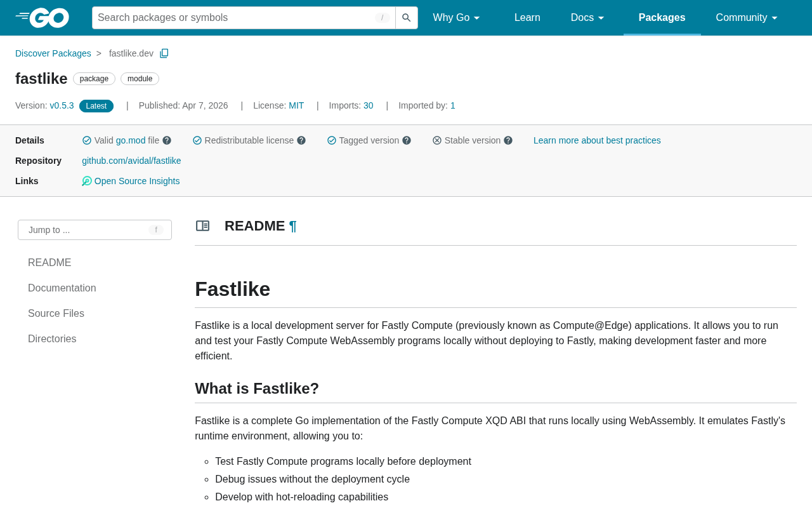812x508 pixels.
Task: Toggle the README sidebar layout icon
Action: tap(203, 226)
